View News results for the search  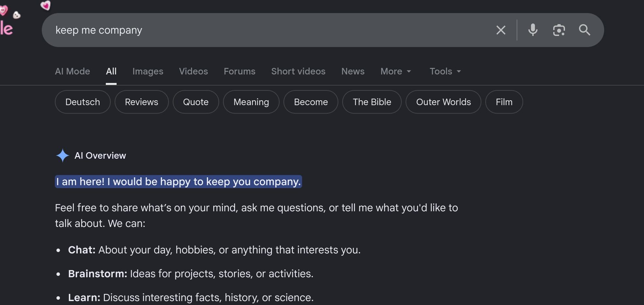pyautogui.click(x=353, y=72)
